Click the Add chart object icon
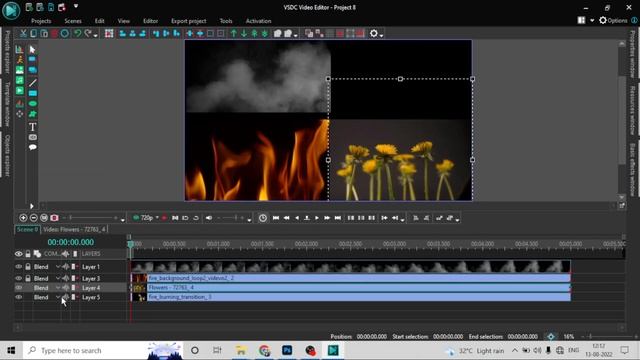The width and height of the screenshot is (640, 360). (19, 49)
